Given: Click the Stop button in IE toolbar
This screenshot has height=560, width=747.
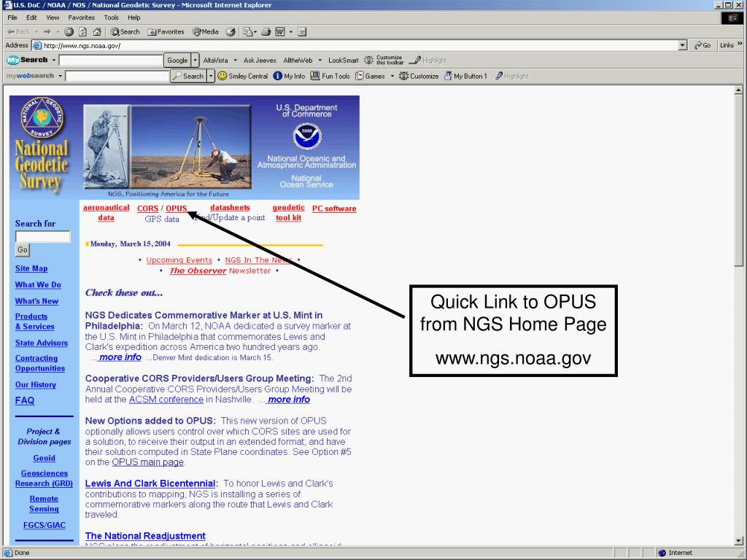Looking at the screenshot, I should point(69,32).
